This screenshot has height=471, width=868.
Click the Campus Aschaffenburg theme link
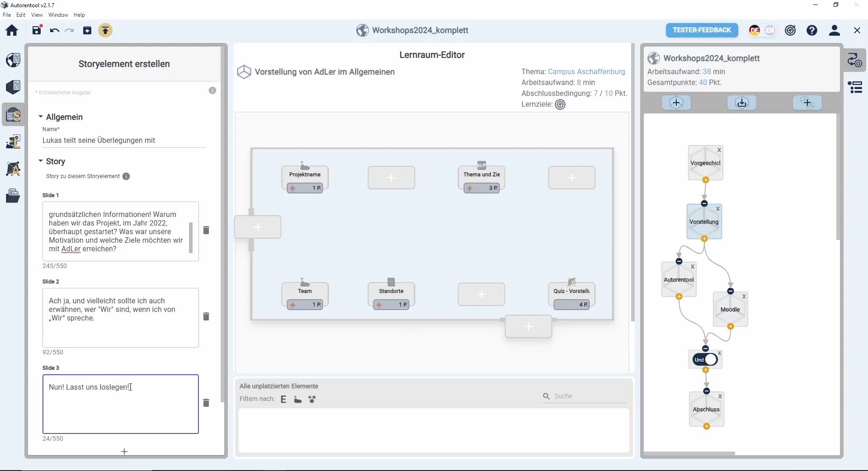click(586, 71)
